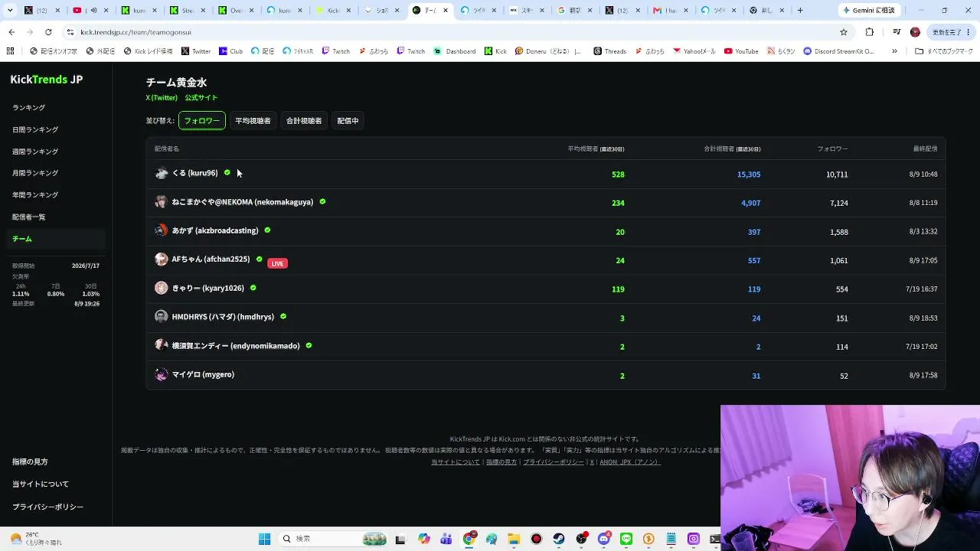
Task: Open 日間ランキング in the sidebar
Action: coord(35,130)
